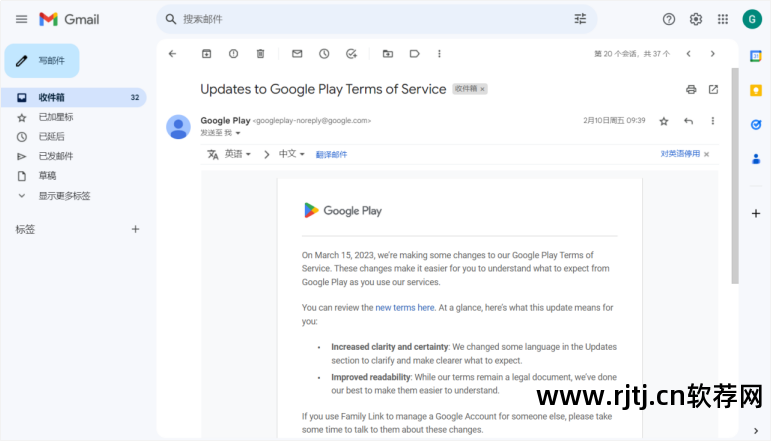Click the compose mail button
Image resolution: width=772 pixels, height=442 pixels.
point(42,61)
